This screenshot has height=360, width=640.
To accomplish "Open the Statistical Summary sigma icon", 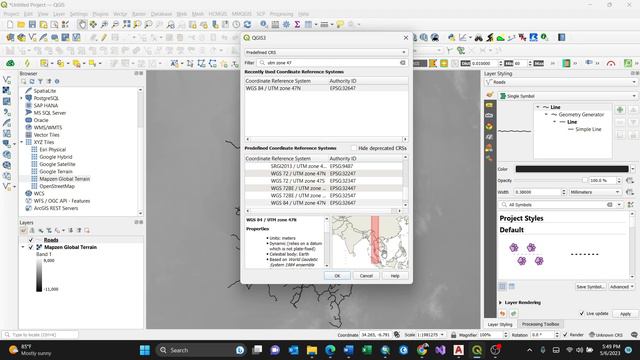I will point(297,24).
